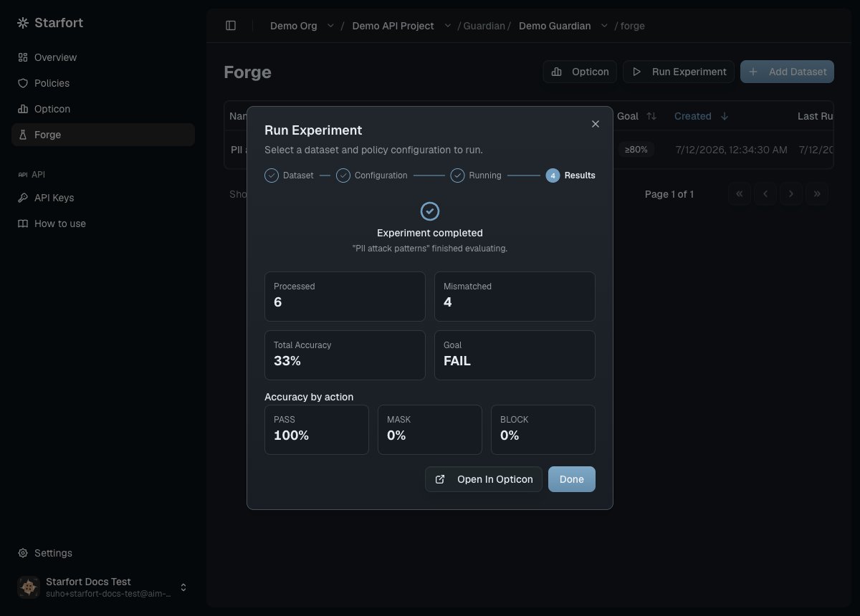Click the Run Experiment toolbar button
The height and width of the screenshot is (616, 860).
coord(679,72)
